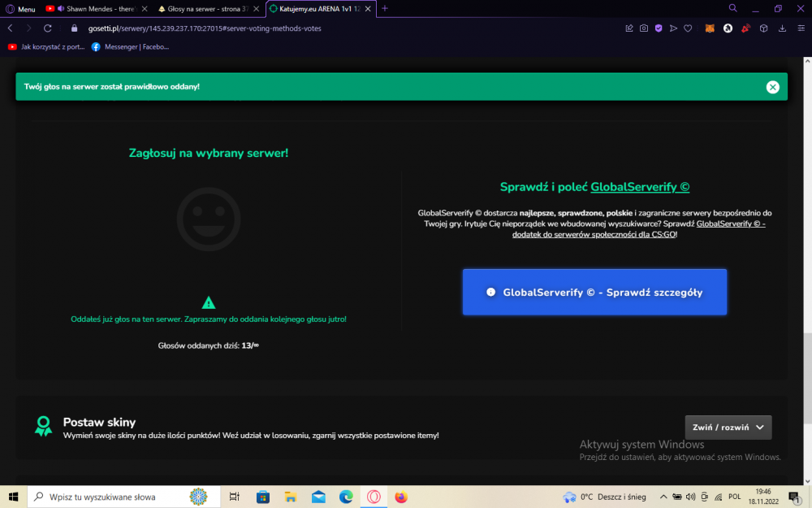Collapse the Postaw skiny section via Zwiń / rozwiń

tap(728, 428)
